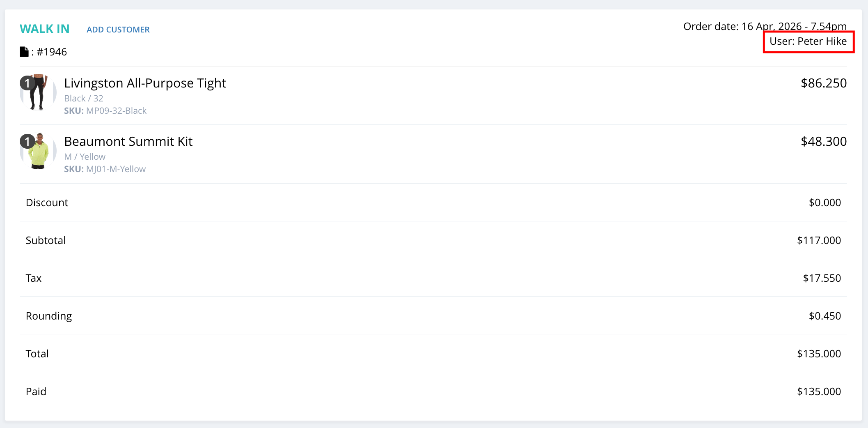Viewport: 868px width, 428px height.
Task: Click quantity badge on Beaumont Summit Kit
Action: click(x=27, y=142)
